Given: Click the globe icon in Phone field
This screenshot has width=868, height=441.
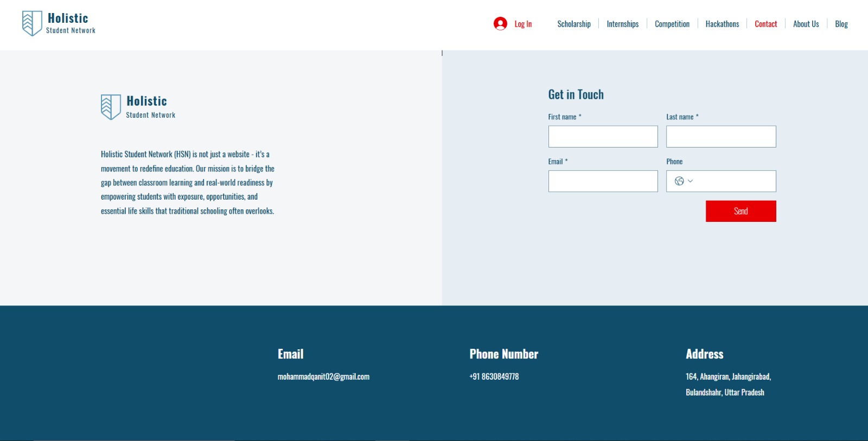Looking at the screenshot, I should (x=679, y=181).
